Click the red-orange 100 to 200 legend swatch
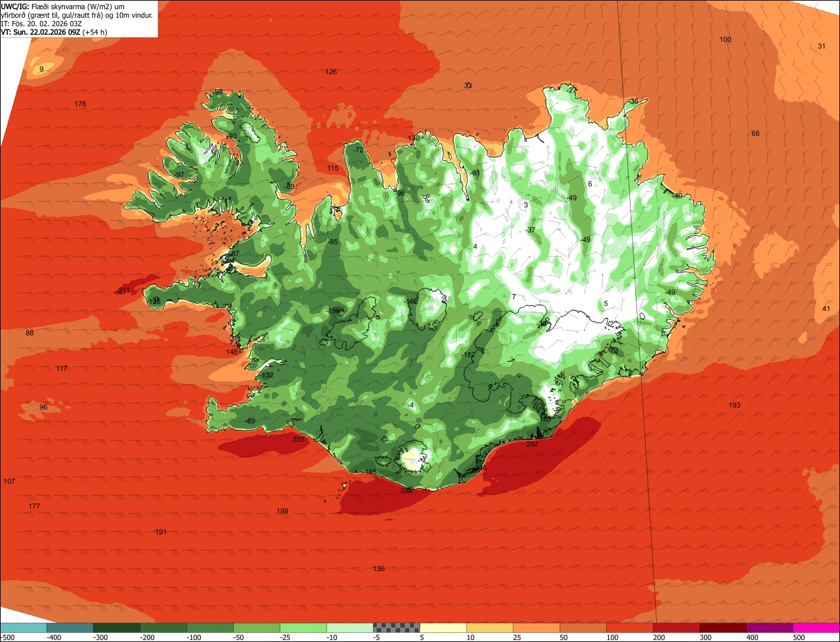 click(x=629, y=628)
